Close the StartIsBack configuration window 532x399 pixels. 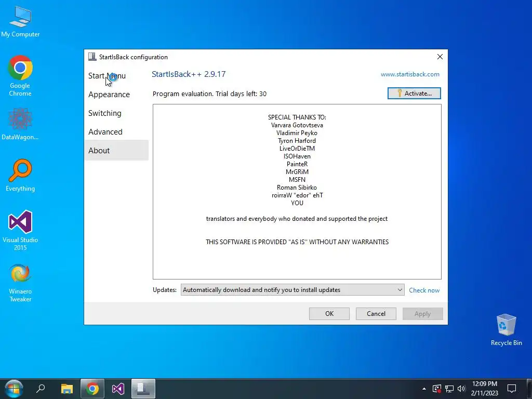pyautogui.click(x=440, y=57)
